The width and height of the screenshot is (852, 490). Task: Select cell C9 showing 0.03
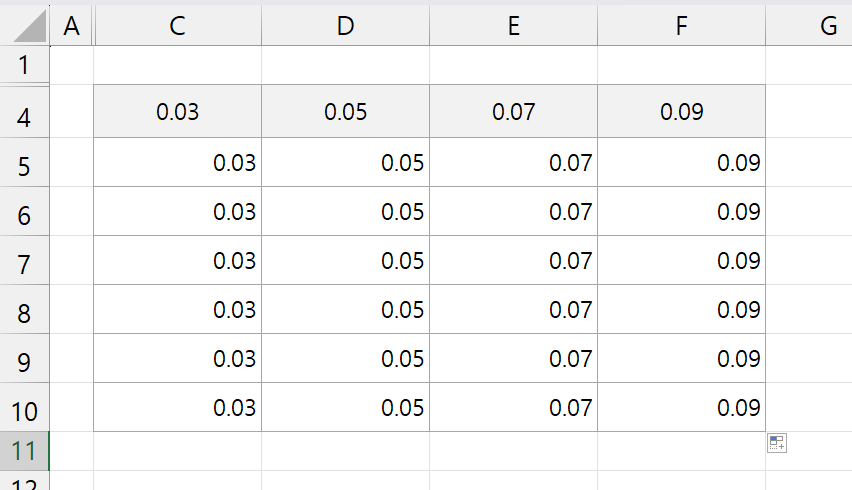point(178,358)
